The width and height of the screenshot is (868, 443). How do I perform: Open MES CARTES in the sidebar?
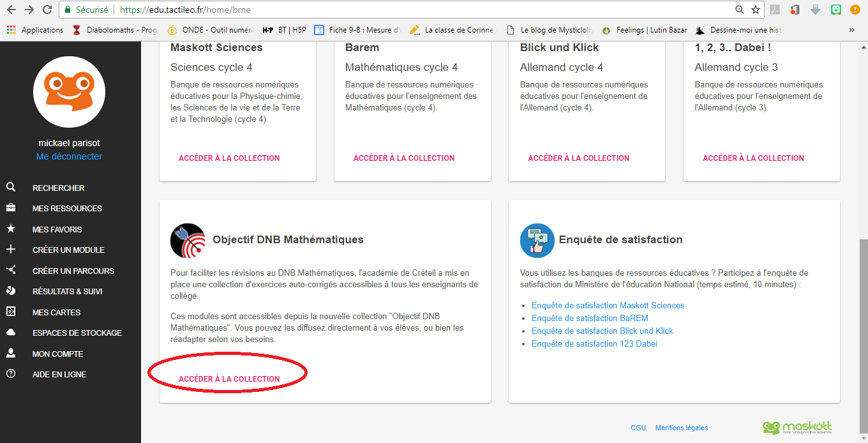[x=56, y=312]
